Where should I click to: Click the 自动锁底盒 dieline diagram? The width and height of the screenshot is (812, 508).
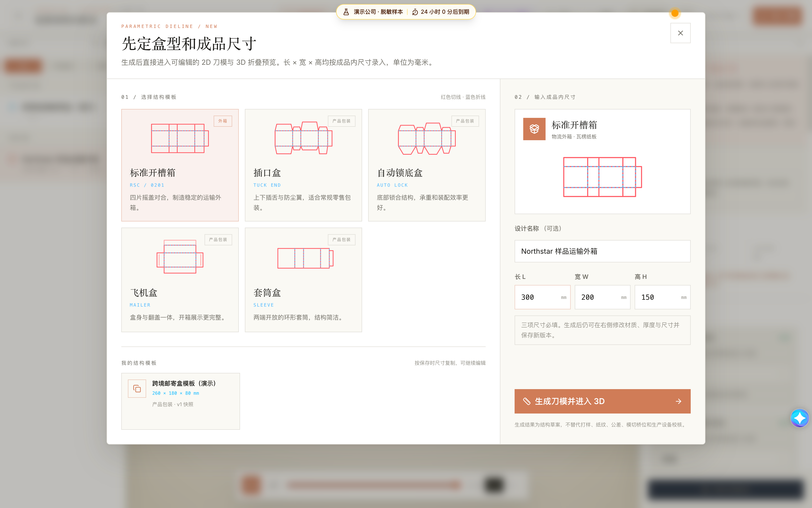pos(427,138)
